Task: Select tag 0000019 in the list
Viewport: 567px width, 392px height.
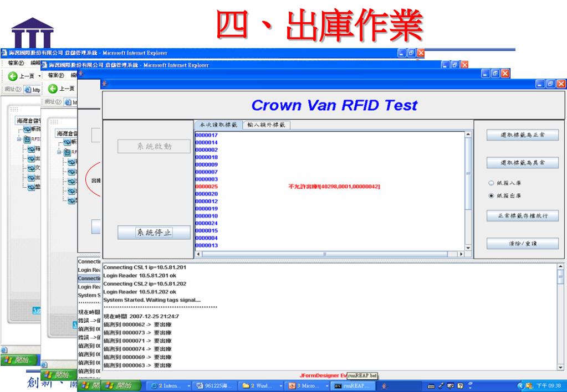Action: click(x=207, y=209)
